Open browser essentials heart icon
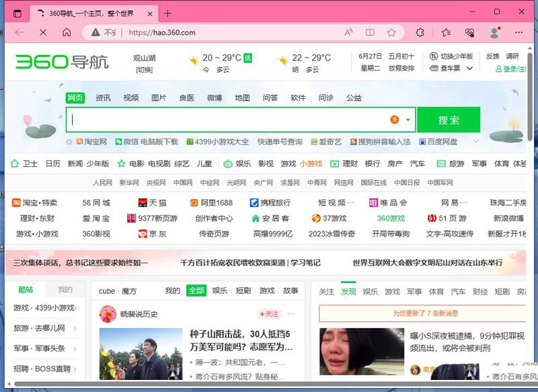The width and height of the screenshot is (538, 392). coord(469,32)
